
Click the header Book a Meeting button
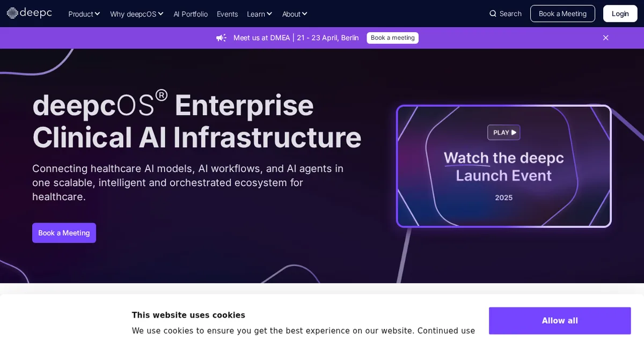click(562, 13)
